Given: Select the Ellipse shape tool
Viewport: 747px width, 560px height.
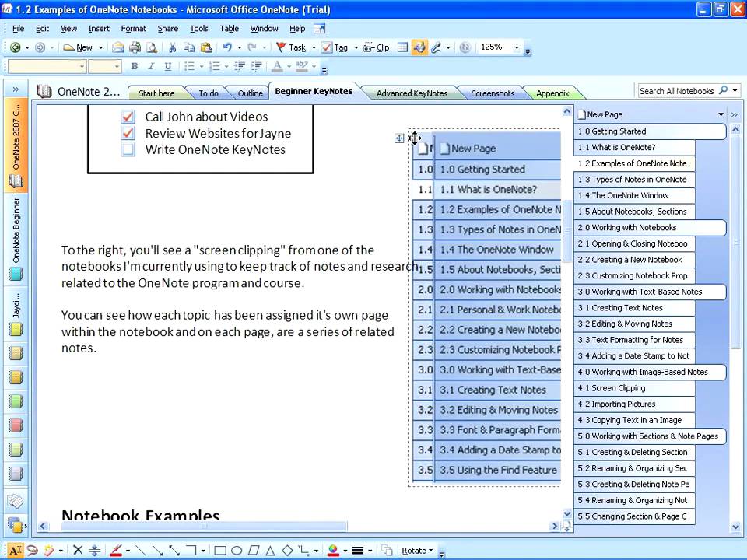Looking at the screenshot, I should point(237,551).
